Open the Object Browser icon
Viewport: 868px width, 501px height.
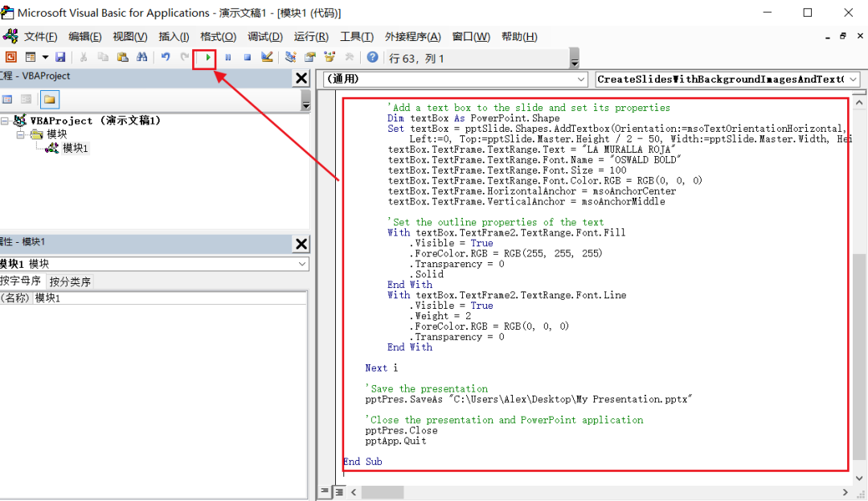pyautogui.click(x=330, y=57)
